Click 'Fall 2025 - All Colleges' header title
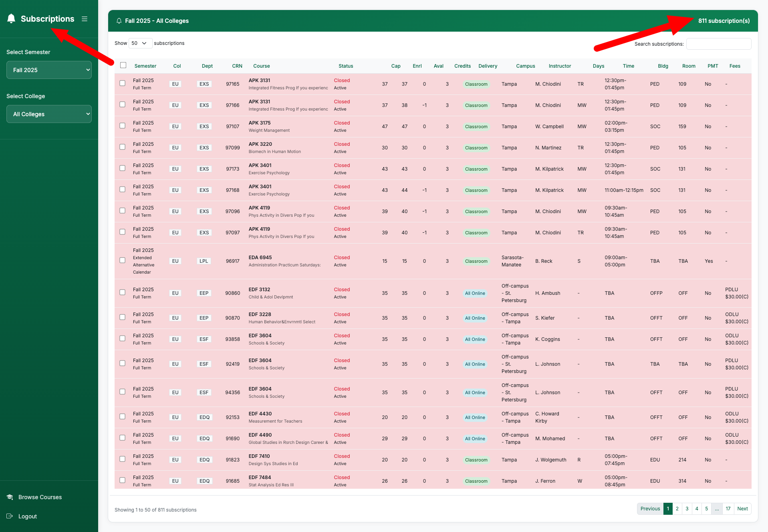This screenshot has width=768, height=532. (157, 21)
